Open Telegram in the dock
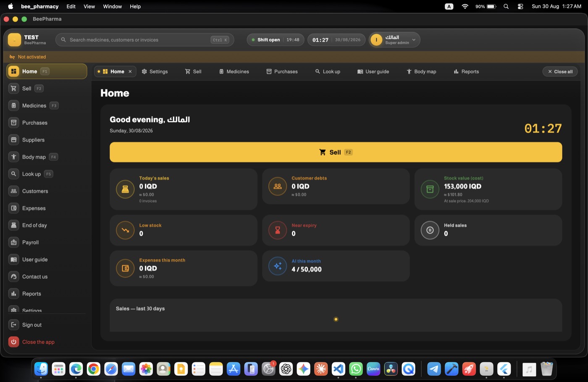 coord(434,369)
